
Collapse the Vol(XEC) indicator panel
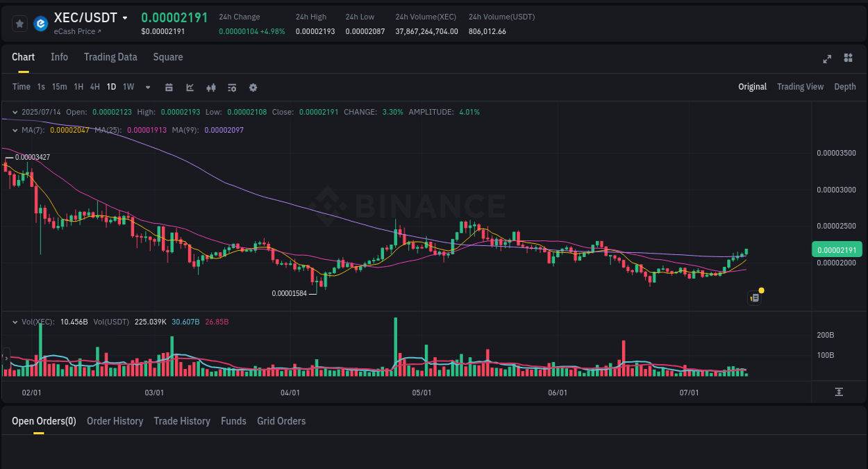14,322
